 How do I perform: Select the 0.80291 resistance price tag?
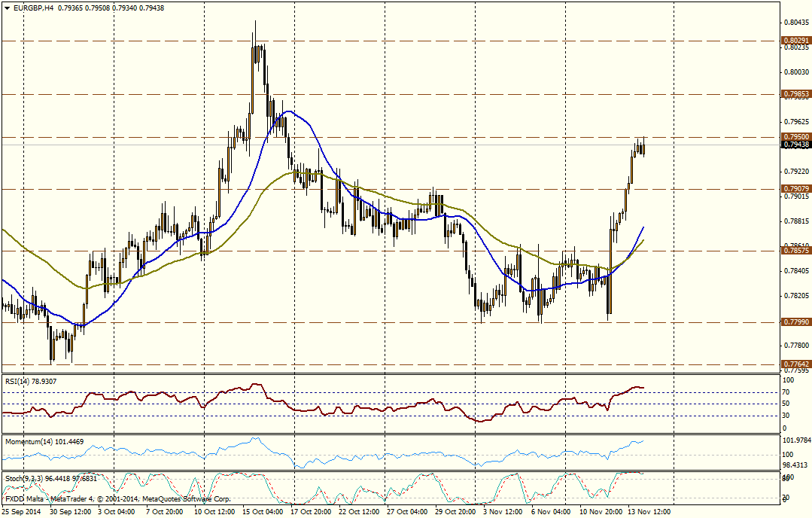796,40
